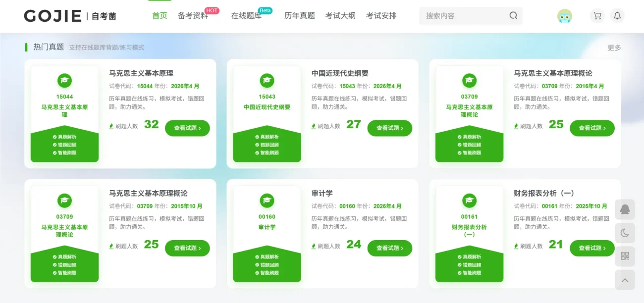Screen dimensions: 644x303
Task: Click the flame icon beside 刷题人数 24
Action: [x=314, y=246]
